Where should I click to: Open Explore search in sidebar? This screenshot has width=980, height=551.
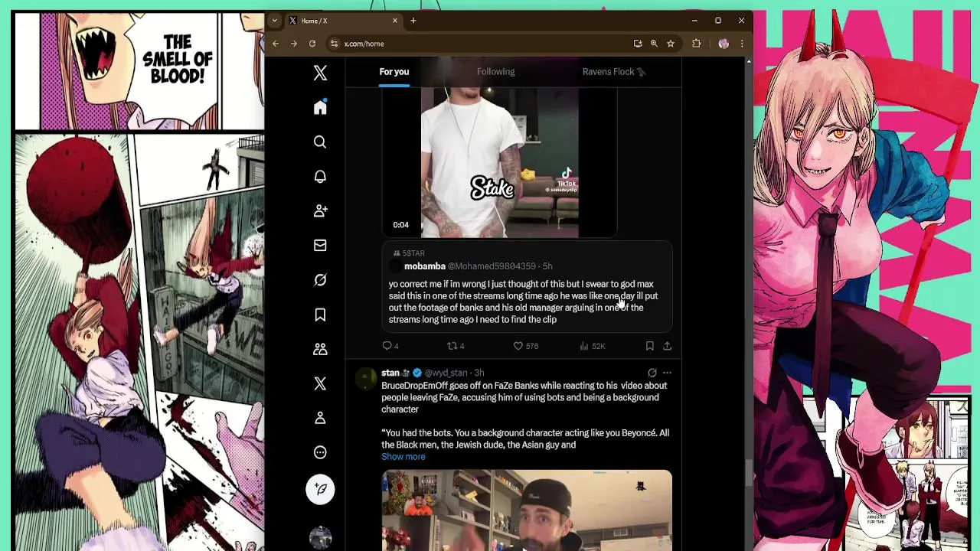(x=320, y=142)
